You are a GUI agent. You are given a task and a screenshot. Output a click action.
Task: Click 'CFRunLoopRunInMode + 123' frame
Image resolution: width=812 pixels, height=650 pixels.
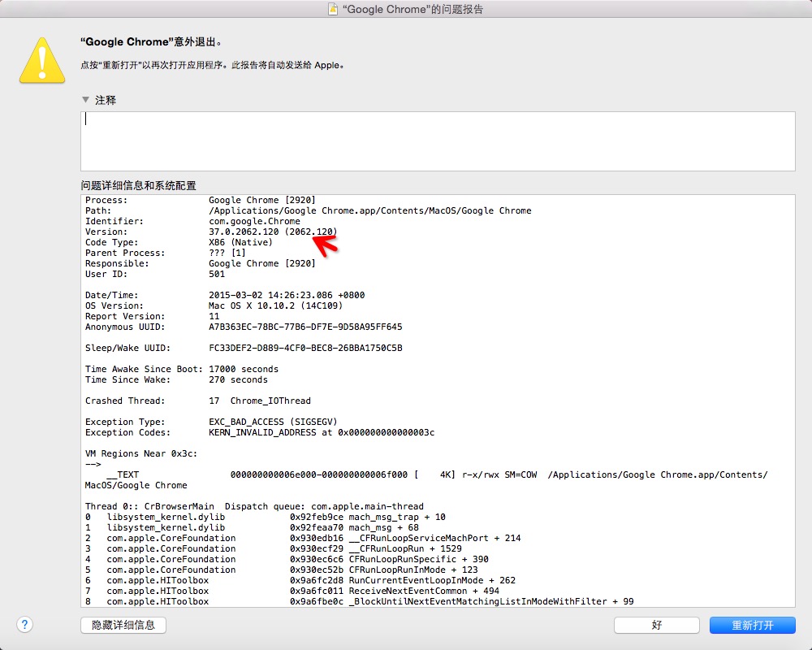[413, 570]
